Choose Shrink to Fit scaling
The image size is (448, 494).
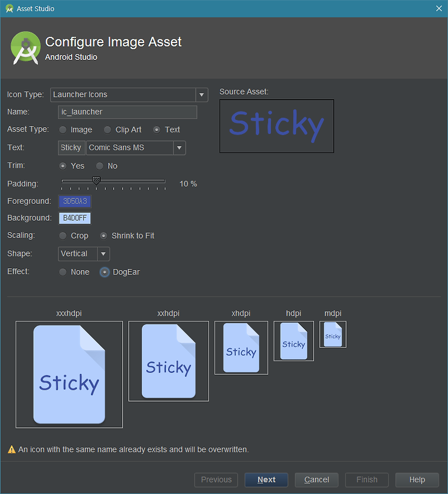[104, 236]
